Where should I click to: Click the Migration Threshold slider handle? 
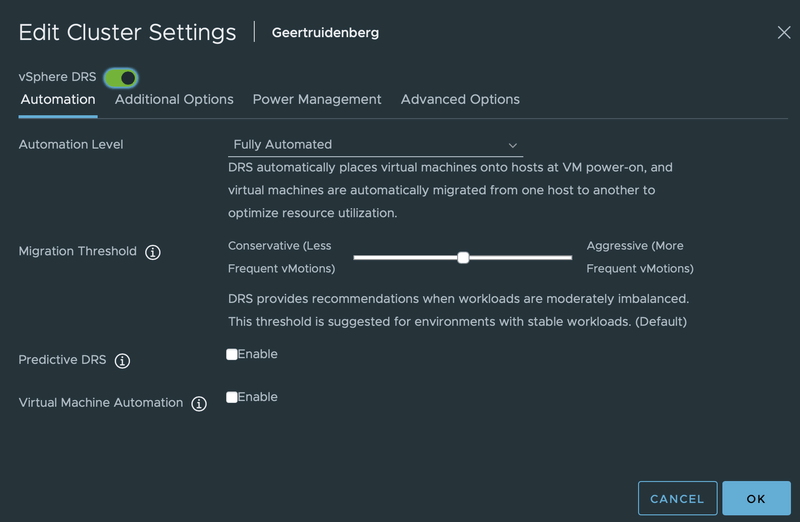(x=463, y=258)
